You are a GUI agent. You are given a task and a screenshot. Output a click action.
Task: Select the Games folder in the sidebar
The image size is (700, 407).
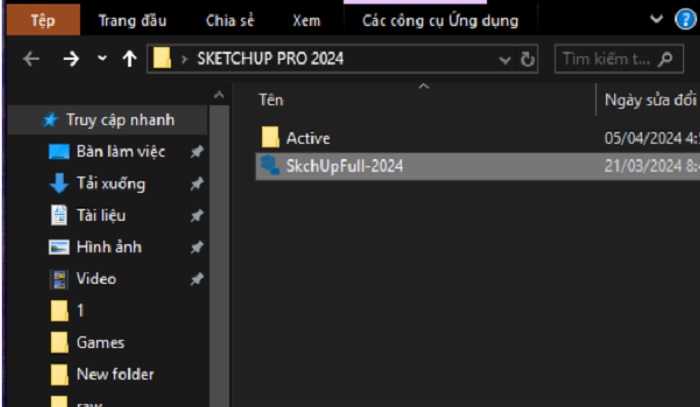pyautogui.click(x=100, y=343)
